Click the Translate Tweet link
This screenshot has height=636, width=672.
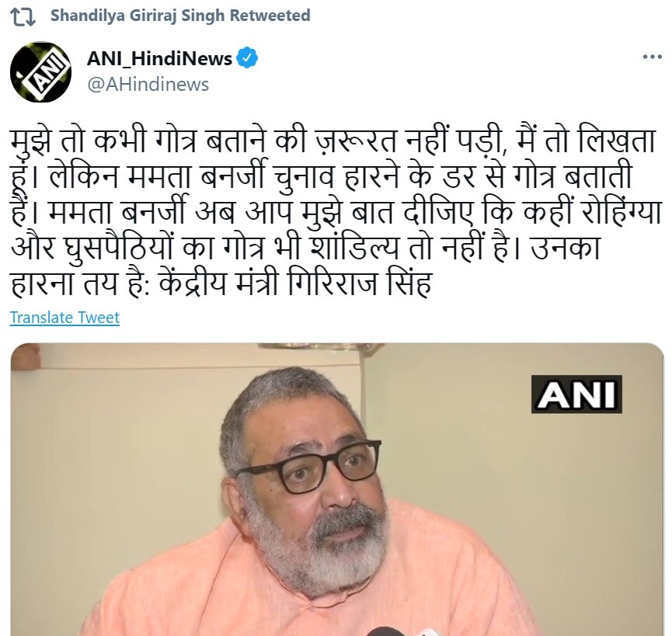coord(64,318)
